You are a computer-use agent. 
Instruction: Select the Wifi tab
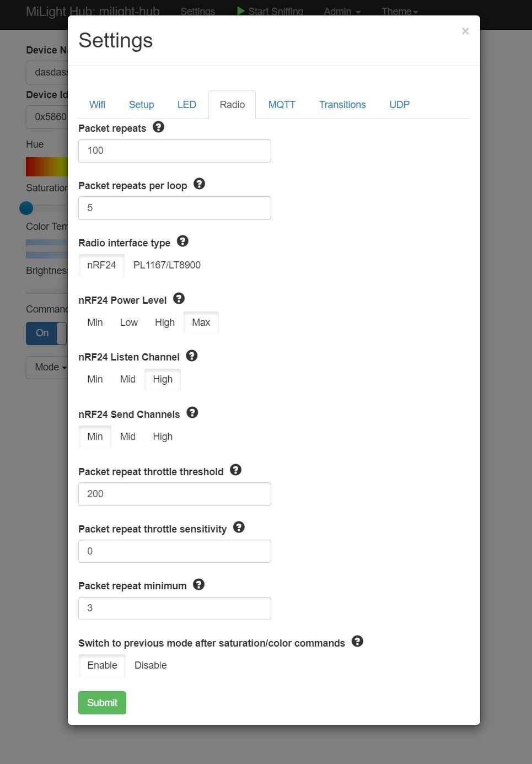(x=97, y=105)
